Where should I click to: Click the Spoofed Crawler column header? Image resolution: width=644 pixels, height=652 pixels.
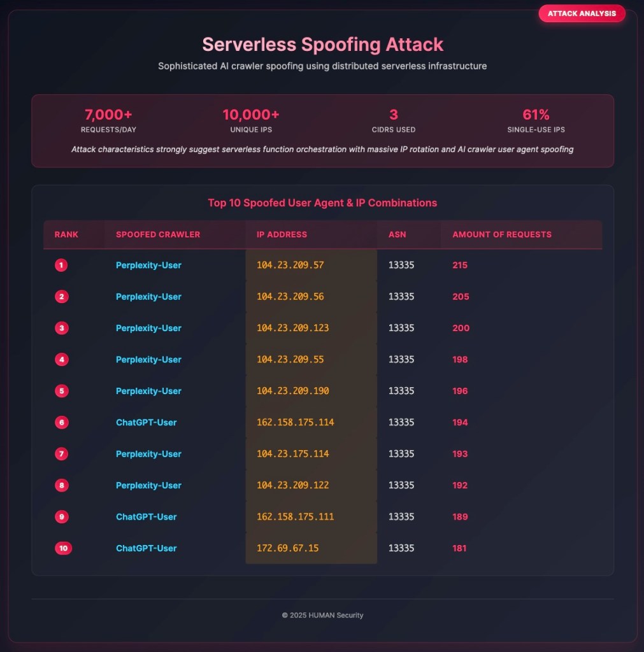(x=158, y=234)
